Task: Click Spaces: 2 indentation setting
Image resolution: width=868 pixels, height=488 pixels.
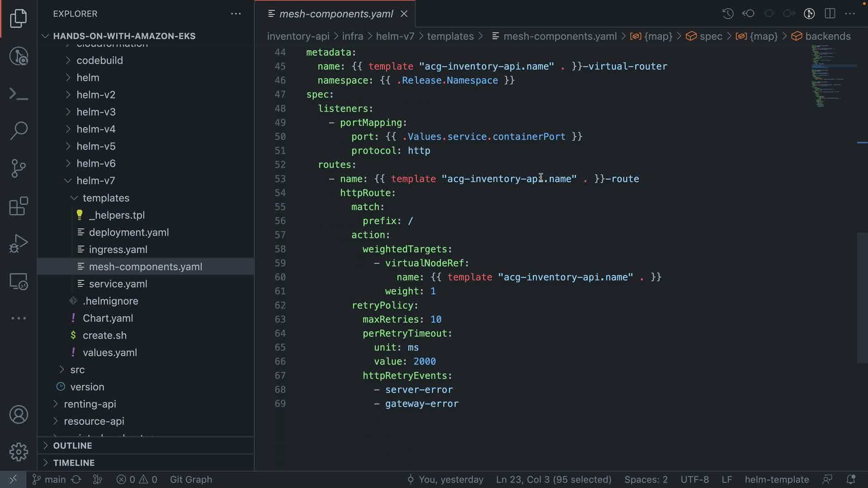Action: click(x=646, y=479)
